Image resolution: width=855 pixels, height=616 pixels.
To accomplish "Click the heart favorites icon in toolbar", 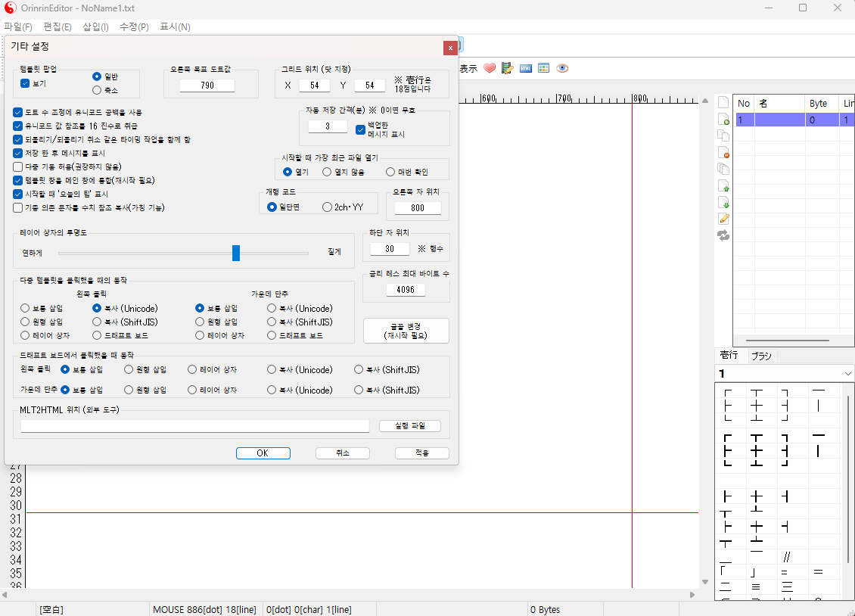I will [x=489, y=68].
